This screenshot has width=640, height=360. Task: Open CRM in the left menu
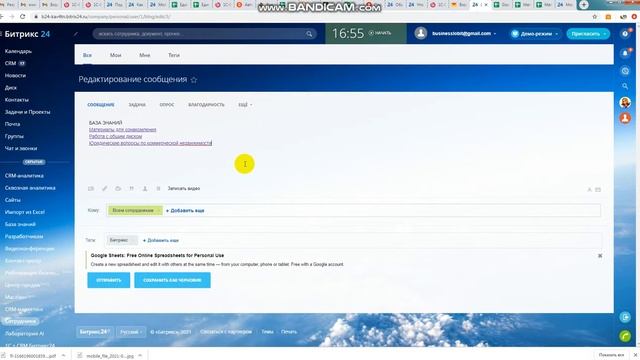coord(11,63)
